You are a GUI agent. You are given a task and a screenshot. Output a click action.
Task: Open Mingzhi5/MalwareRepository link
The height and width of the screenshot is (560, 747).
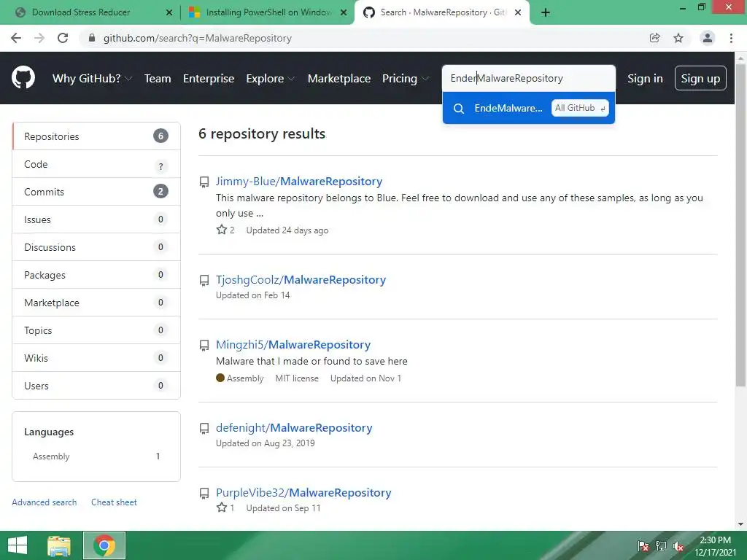tap(293, 345)
